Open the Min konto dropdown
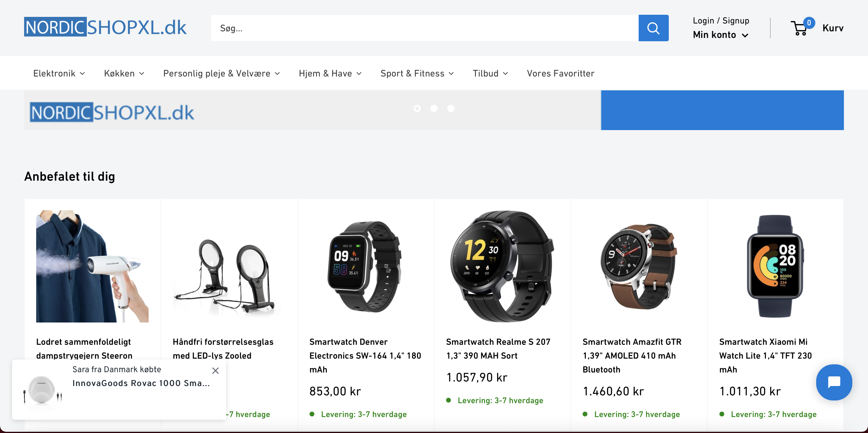The width and height of the screenshot is (868, 433). (720, 35)
